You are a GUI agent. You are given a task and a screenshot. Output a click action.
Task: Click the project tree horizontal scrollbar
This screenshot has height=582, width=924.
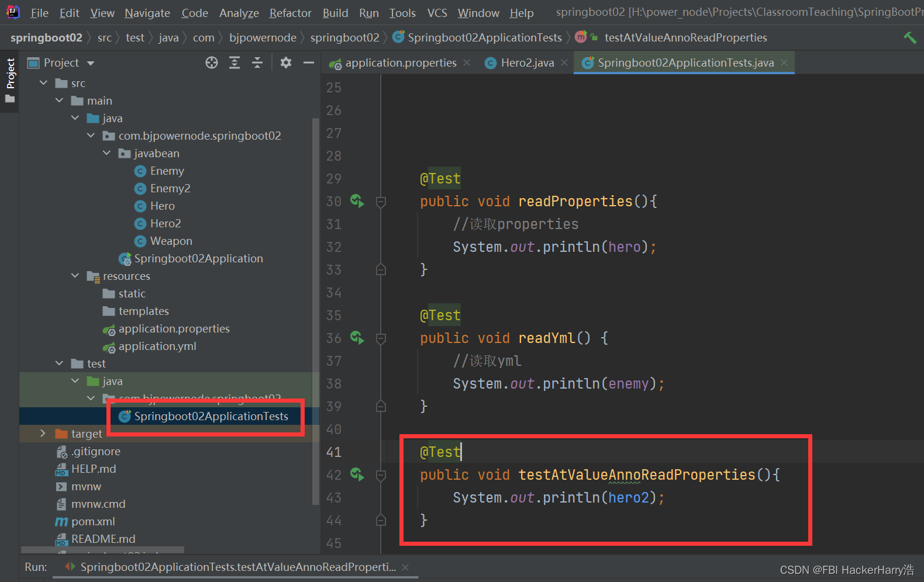pos(102,550)
